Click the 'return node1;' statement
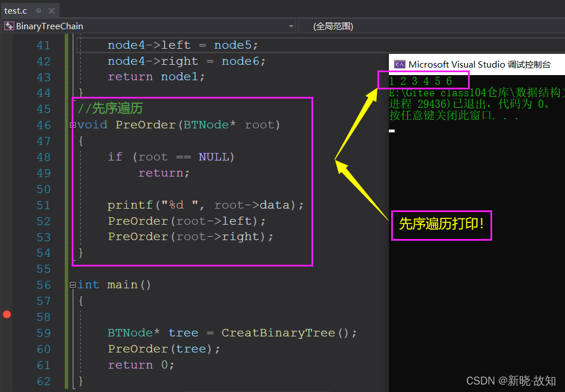Viewport: 565px width, 392px height. tap(156, 77)
